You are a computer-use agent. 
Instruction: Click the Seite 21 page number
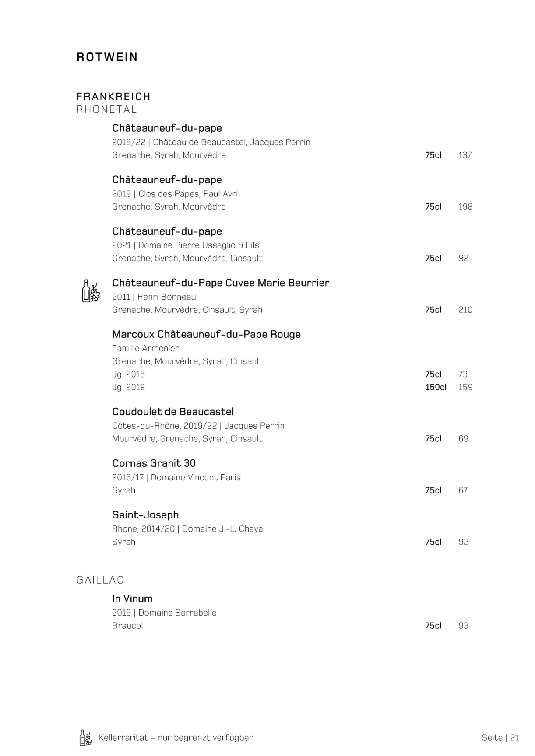(500, 738)
